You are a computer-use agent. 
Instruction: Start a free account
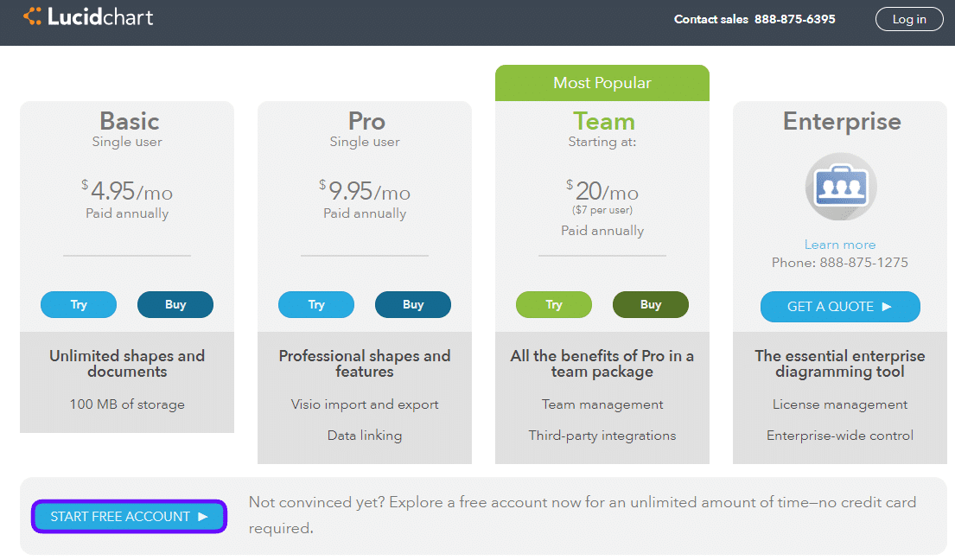pos(129,517)
